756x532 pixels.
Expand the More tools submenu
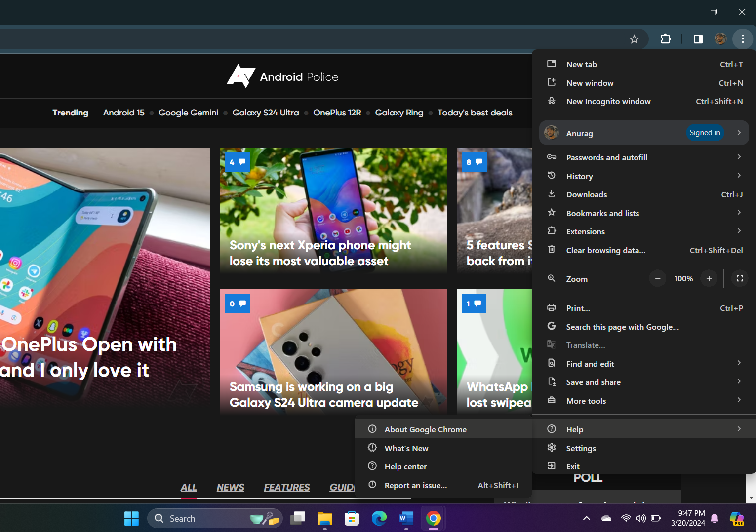click(x=739, y=400)
